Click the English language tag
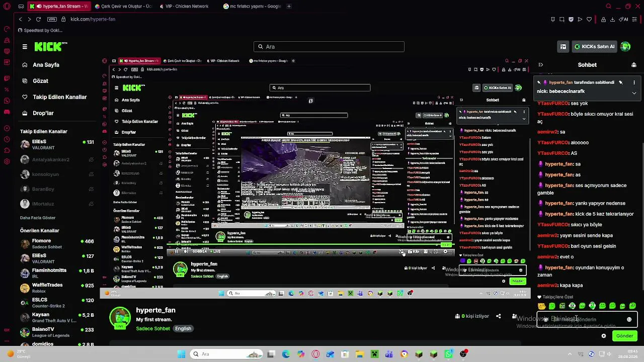644x362 pixels. 183,329
